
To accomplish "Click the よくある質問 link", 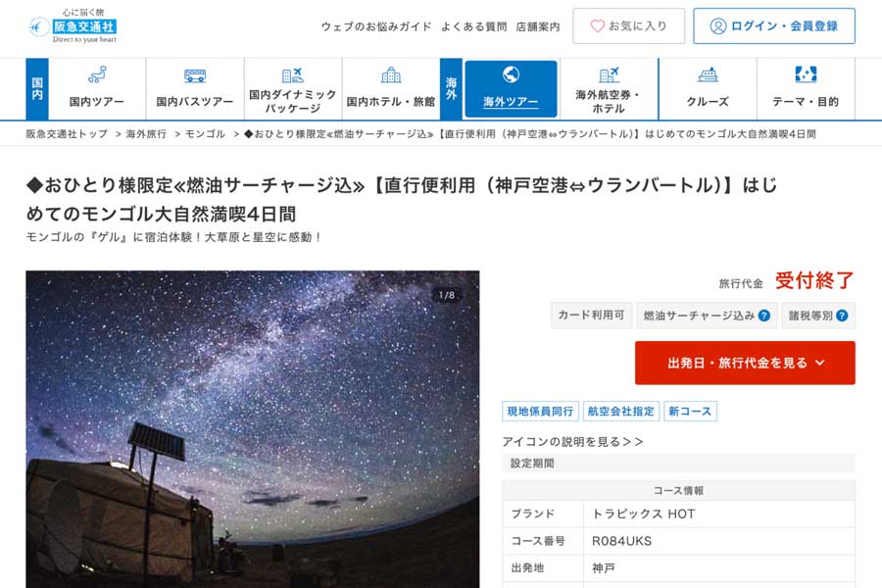I will click(x=473, y=26).
